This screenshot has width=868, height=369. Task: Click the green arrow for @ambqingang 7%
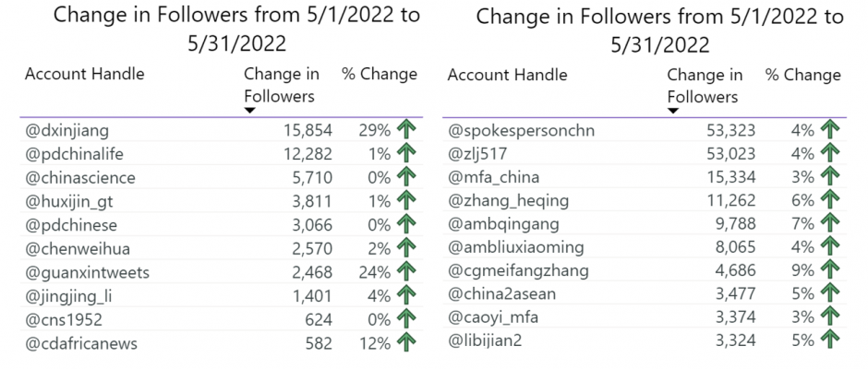[x=830, y=223]
